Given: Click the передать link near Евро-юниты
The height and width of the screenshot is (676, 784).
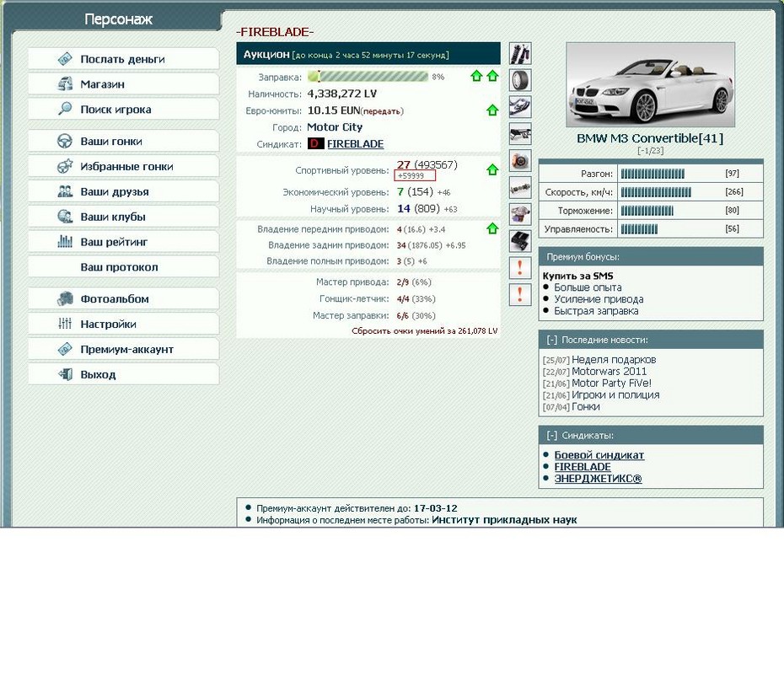Looking at the screenshot, I should coord(382,111).
